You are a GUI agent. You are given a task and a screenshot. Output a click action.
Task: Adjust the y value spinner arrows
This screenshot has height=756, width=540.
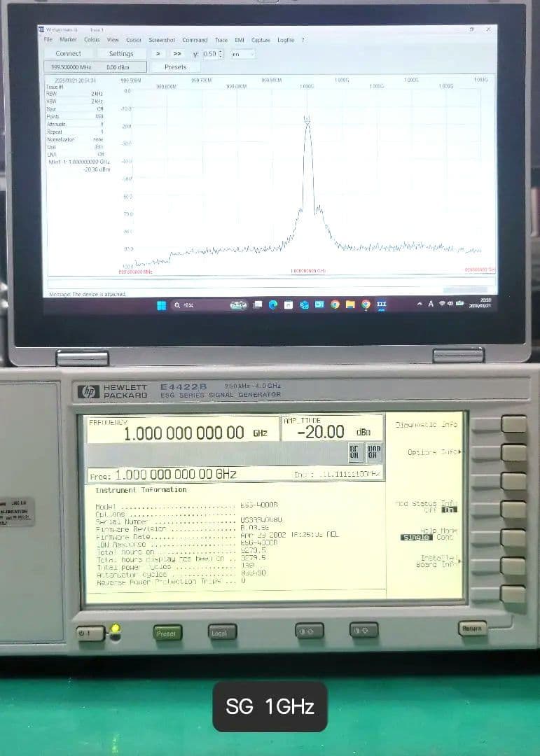click(221, 54)
